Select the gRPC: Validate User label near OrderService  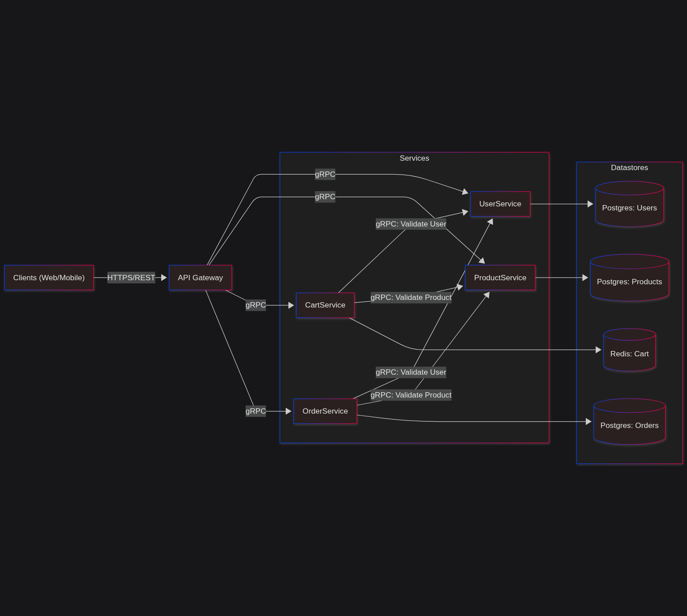411,372
